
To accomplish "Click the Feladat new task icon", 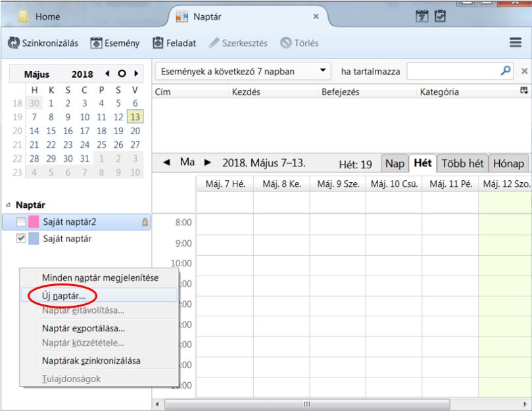I will coord(158,43).
